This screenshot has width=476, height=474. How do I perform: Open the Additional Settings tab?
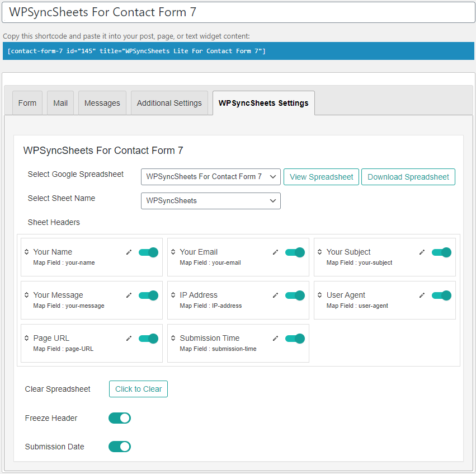tap(169, 103)
